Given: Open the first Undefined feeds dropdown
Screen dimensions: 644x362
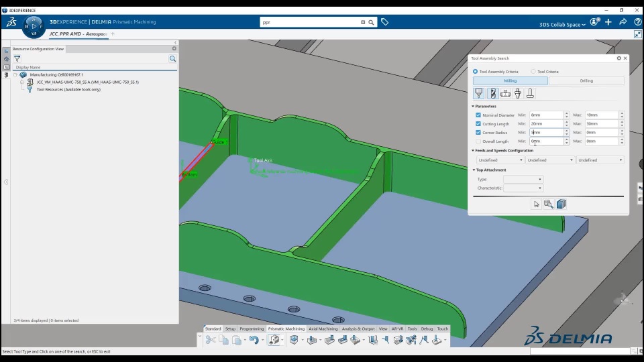Looking at the screenshot, I should (500, 160).
